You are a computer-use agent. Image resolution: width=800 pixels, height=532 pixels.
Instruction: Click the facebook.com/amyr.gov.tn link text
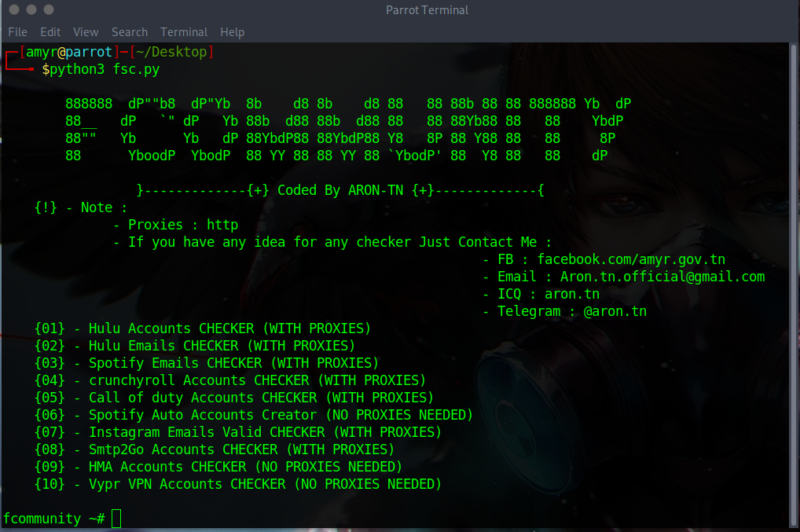[x=631, y=259]
